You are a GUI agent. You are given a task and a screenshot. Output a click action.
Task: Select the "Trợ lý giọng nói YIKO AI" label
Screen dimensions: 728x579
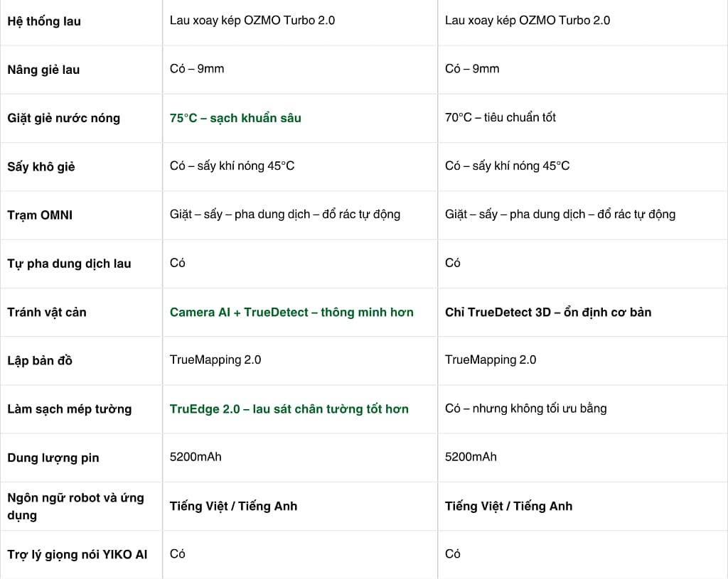click(x=77, y=554)
